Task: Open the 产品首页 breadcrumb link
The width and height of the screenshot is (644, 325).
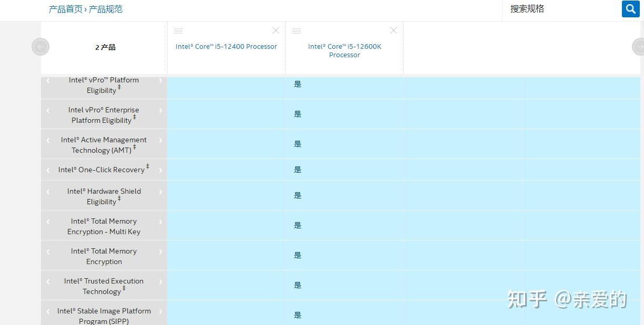Action: tap(66, 9)
